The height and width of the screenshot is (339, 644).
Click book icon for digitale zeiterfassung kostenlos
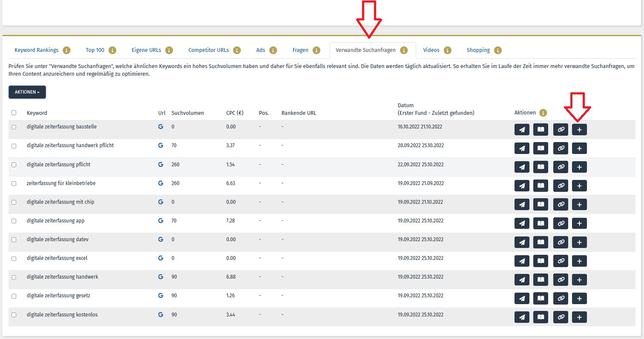(540, 317)
